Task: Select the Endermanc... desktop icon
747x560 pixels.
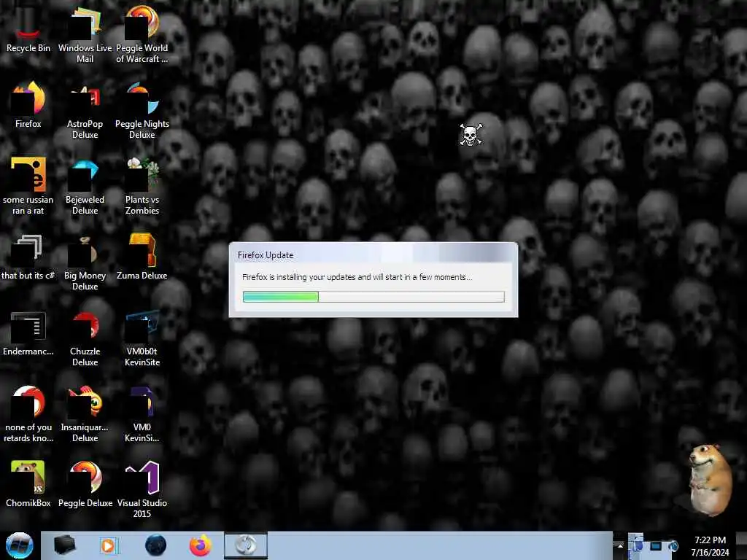Action: click(28, 332)
